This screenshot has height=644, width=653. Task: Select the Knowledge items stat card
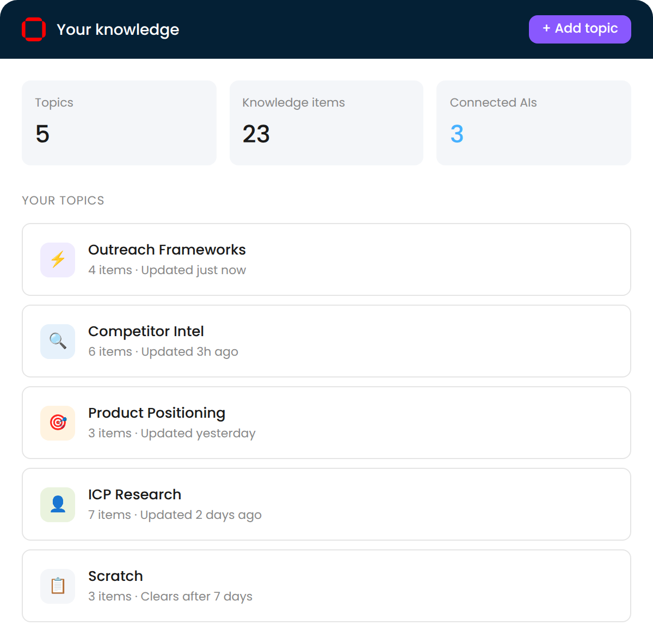pyautogui.click(x=326, y=123)
